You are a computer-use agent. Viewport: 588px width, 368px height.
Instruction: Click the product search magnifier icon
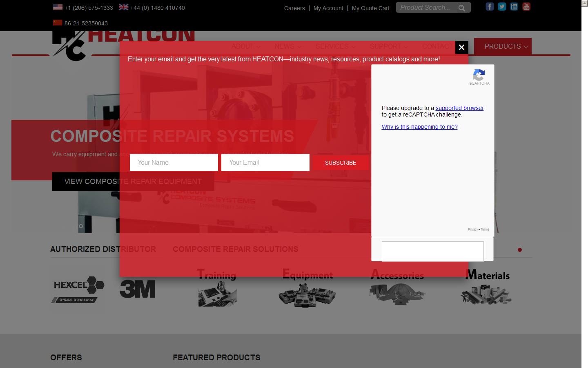point(462,8)
